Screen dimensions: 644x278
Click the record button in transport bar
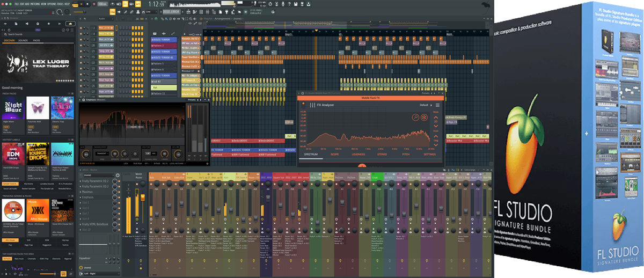coord(94,4)
